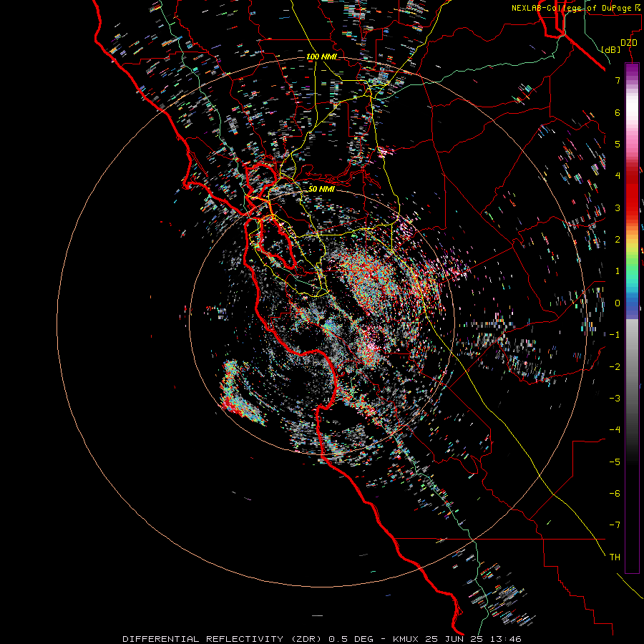Click the "TH" threshold label on the scale

coord(615,557)
